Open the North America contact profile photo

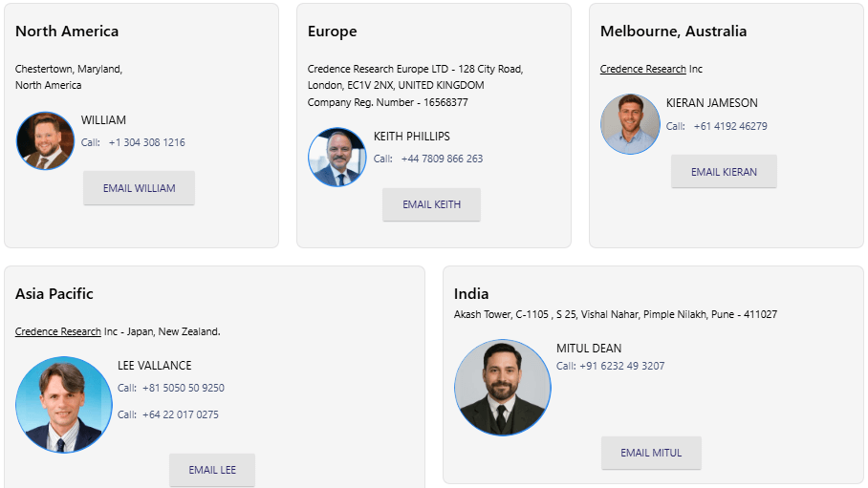(45, 141)
